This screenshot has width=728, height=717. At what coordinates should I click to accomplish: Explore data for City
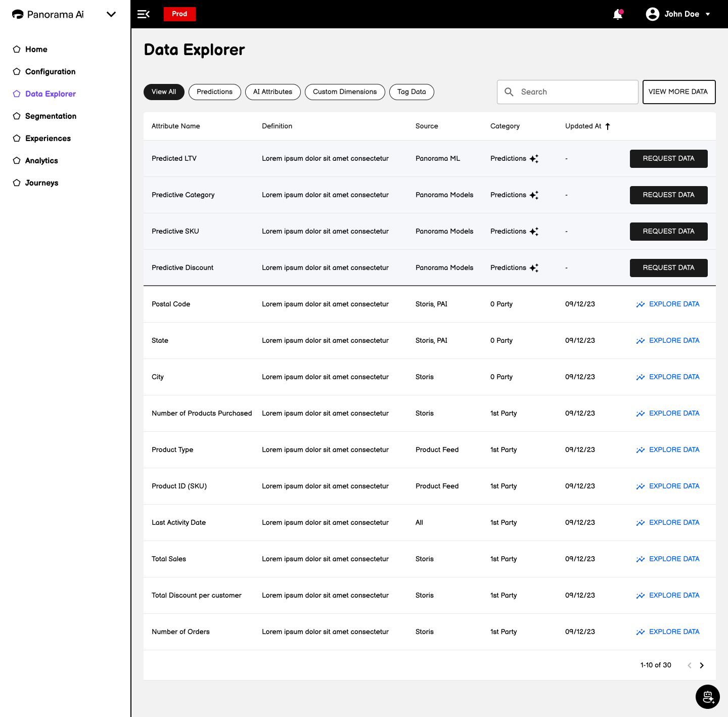tap(668, 377)
